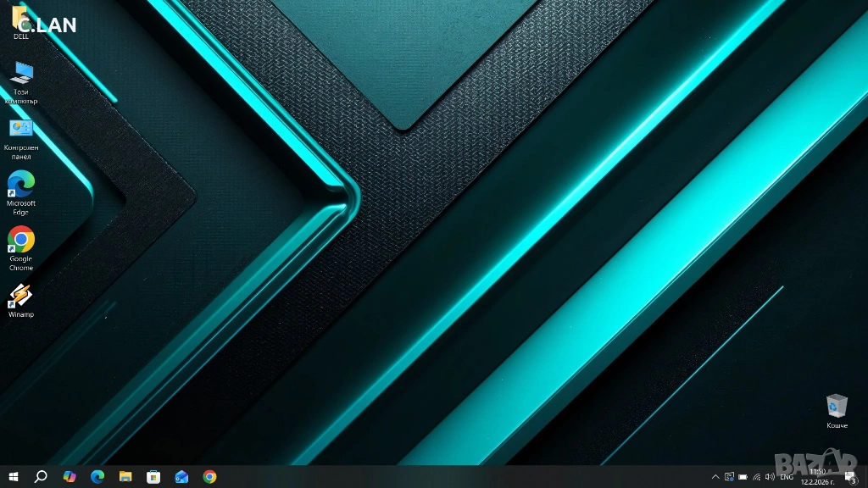Expand the hidden system tray icons
This screenshot has height=488, width=868.
pos(715,477)
